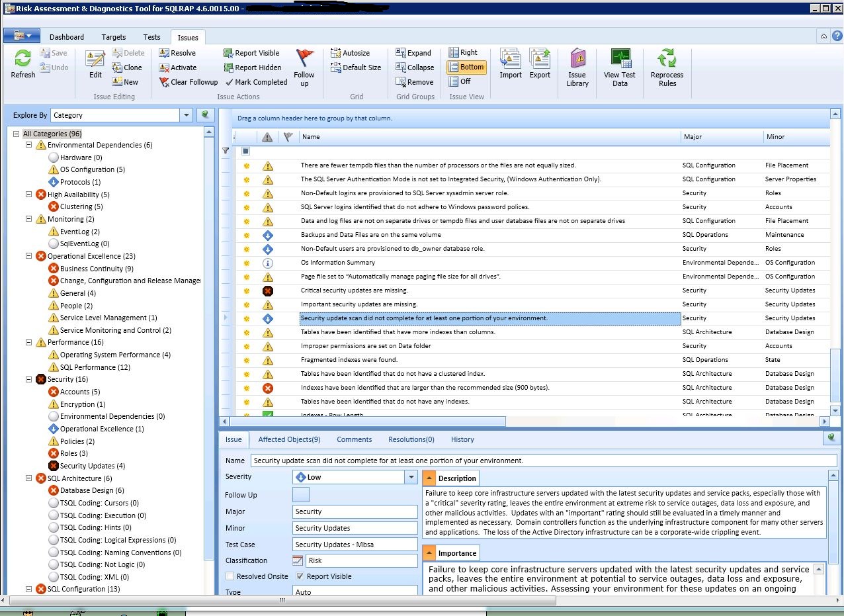Switch to the Dashboard tab
Viewport: 844px width, 616px height.
coord(67,37)
